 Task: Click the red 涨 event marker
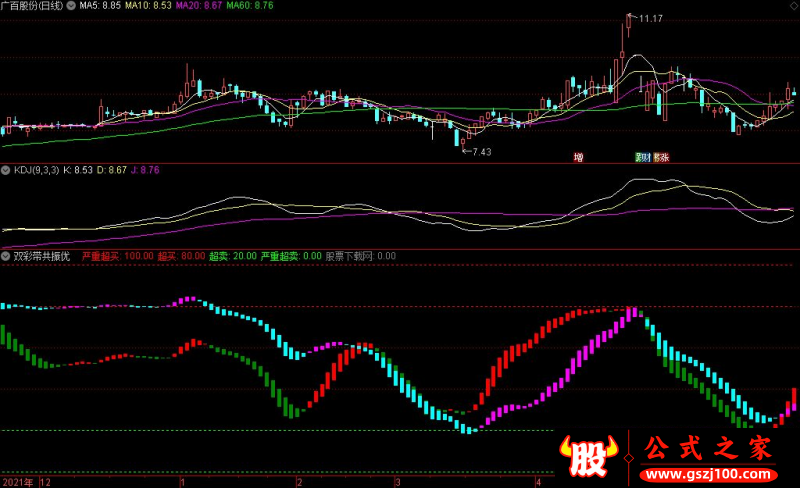664,157
